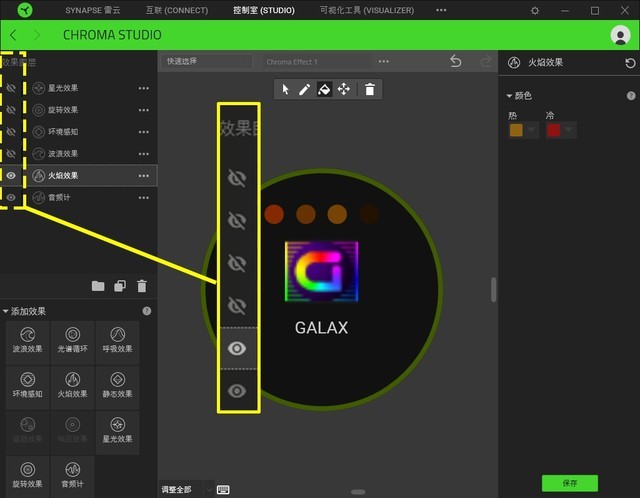Add 环境感知 from the effects grid
This screenshot has width=640, height=498.
point(27,387)
